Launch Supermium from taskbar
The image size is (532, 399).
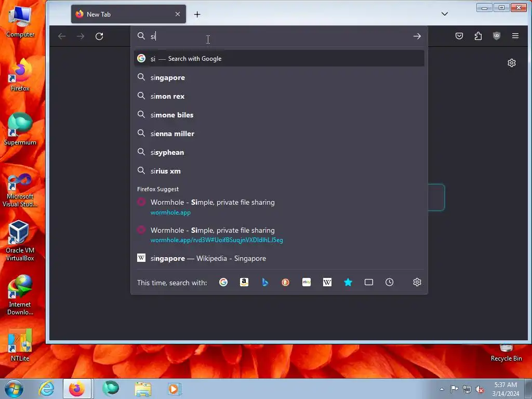tap(111, 389)
